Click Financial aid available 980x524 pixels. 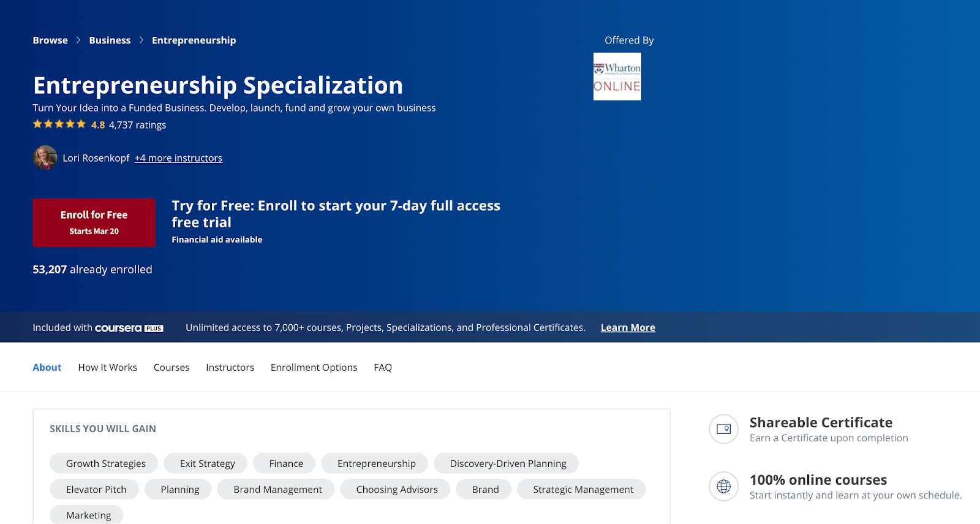(217, 240)
